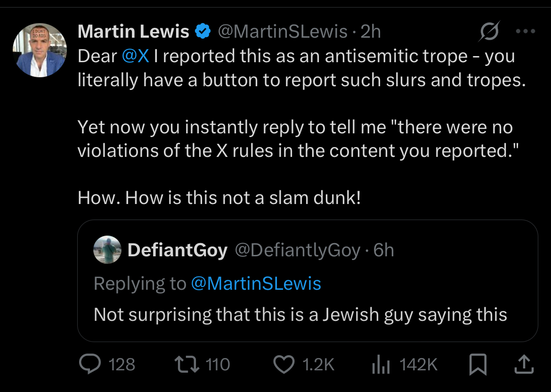Click the reply speech bubble icon
The image size is (551, 392).
90,364
